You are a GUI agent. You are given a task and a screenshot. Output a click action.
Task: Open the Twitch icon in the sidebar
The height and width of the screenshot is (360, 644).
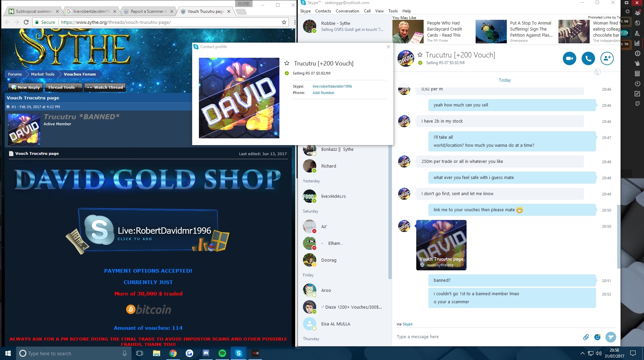point(637,104)
